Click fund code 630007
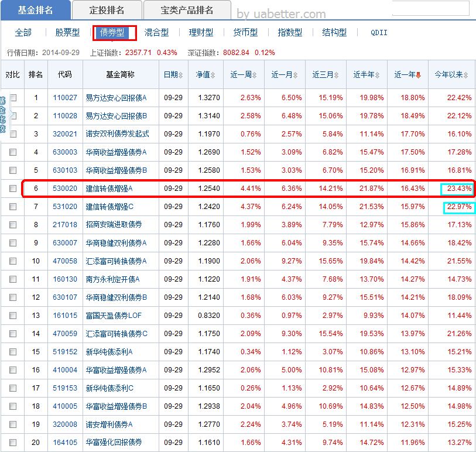 pos(65,243)
